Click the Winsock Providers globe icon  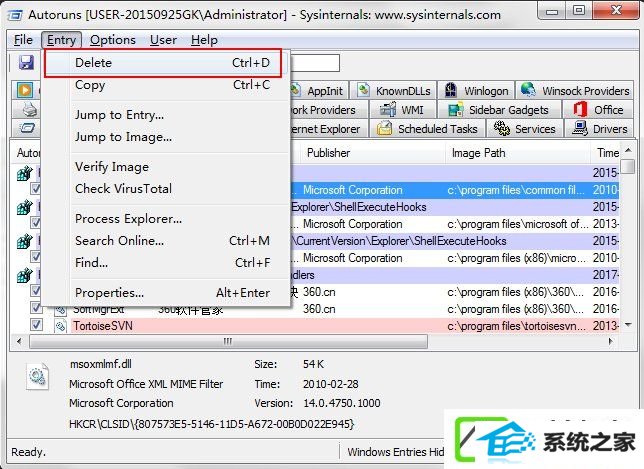tap(528, 90)
